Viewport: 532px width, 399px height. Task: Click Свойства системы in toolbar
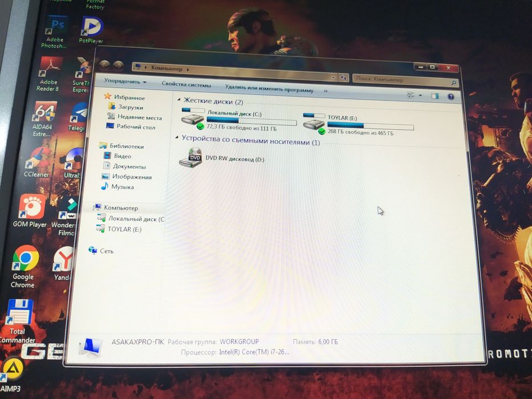pyautogui.click(x=186, y=84)
